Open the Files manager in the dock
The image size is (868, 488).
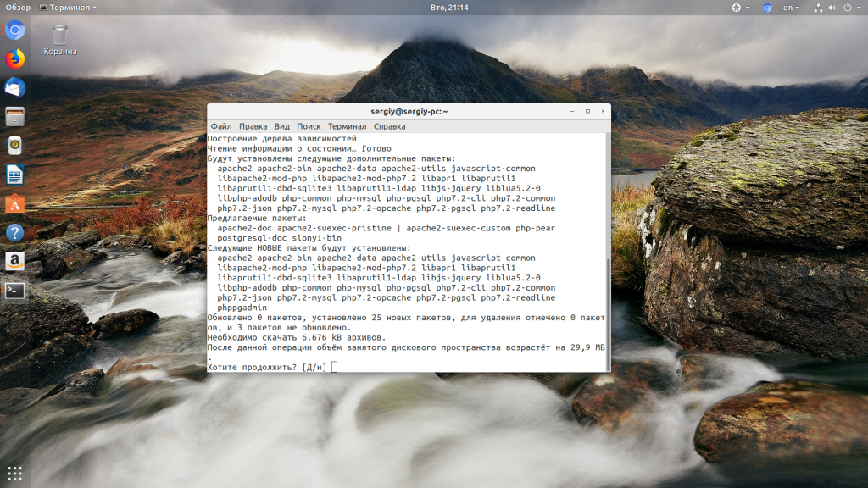pos(15,117)
